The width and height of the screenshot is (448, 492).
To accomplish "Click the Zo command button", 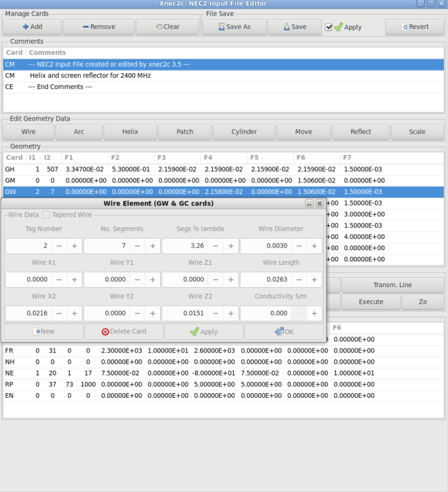I will 423,302.
